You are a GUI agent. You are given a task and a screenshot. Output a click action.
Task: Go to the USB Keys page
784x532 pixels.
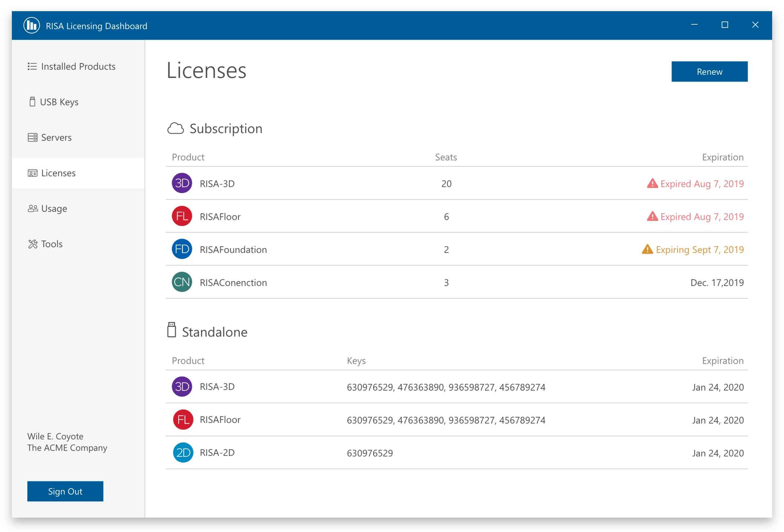[x=78, y=102]
